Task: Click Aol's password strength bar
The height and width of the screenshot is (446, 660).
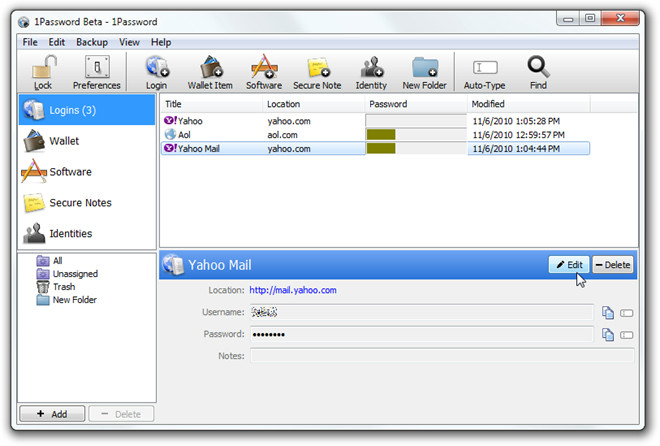Action: point(416,135)
